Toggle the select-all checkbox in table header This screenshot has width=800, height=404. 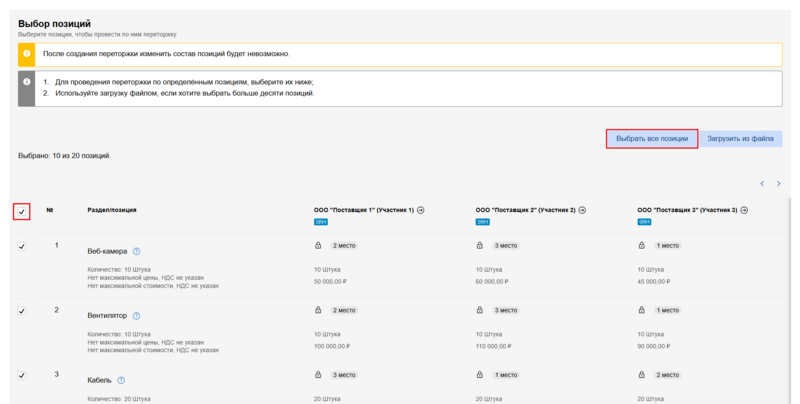[x=22, y=211]
